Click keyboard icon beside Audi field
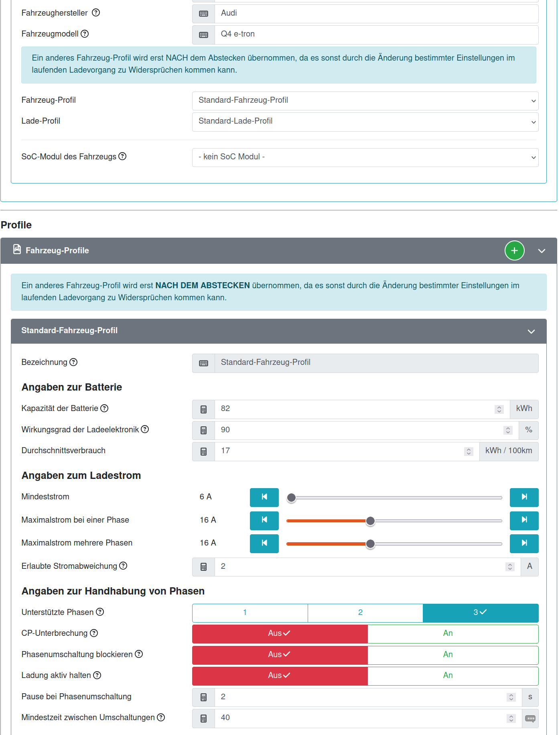 tap(204, 14)
